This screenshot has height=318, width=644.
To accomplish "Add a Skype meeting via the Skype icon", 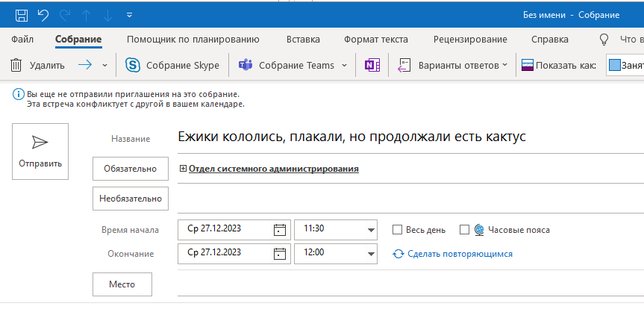I will point(133,66).
